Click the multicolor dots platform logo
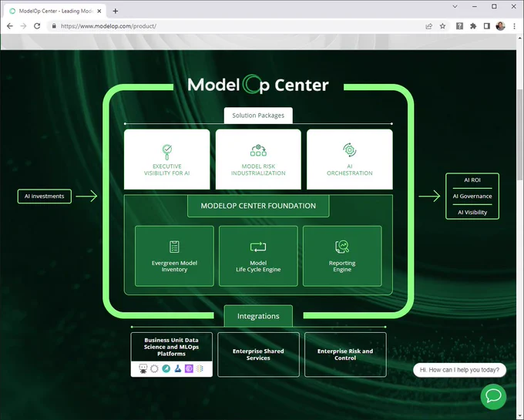Viewport: 524px width, 420px height. click(x=200, y=368)
